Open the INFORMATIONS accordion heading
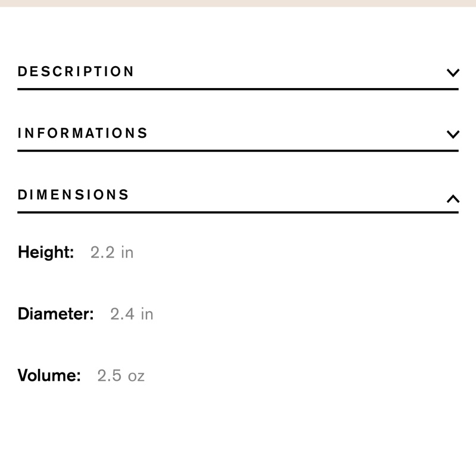This screenshot has height=476, width=476. 83,133
